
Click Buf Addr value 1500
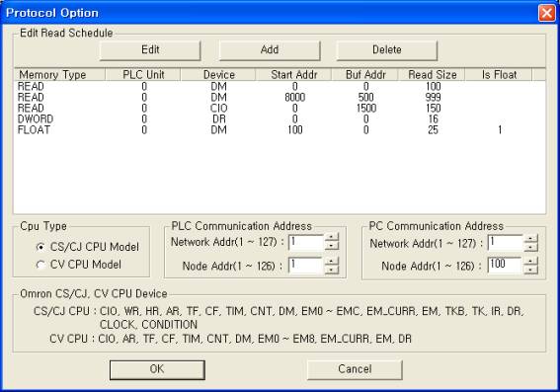[366, 109]
